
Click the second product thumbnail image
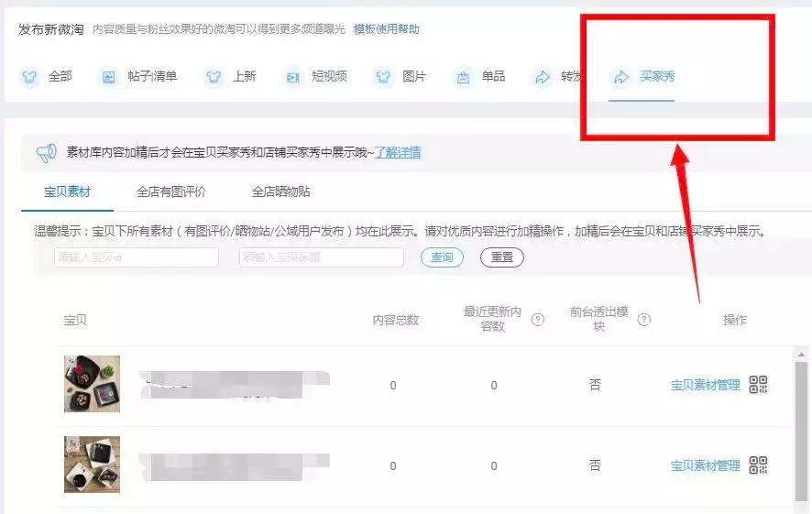(x=93, y=465)
